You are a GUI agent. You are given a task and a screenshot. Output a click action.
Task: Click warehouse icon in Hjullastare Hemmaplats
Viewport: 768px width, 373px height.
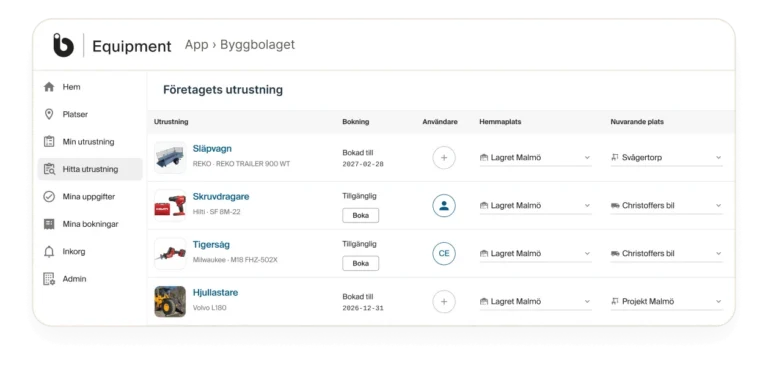pos(484,302)
